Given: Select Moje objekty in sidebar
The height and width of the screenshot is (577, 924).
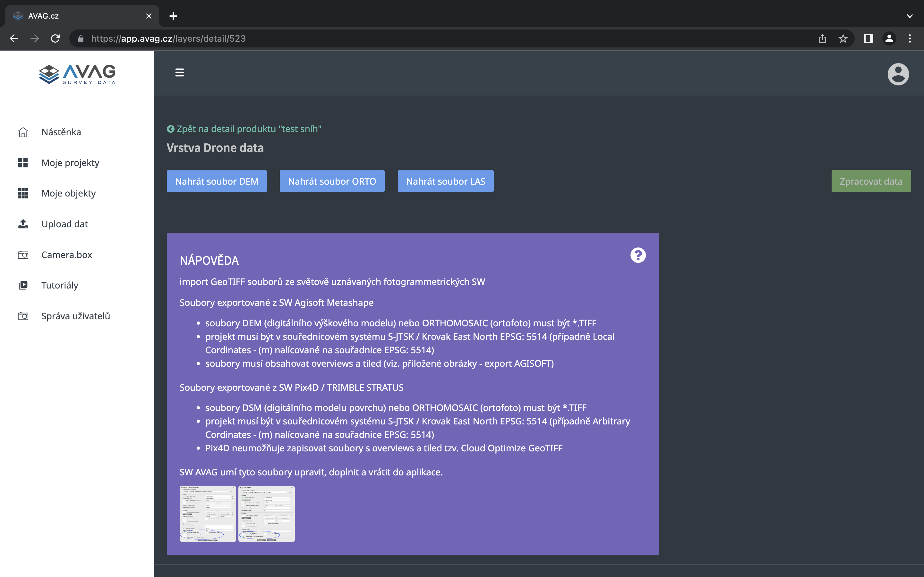Looking at the screenshot, I should 68,193.
